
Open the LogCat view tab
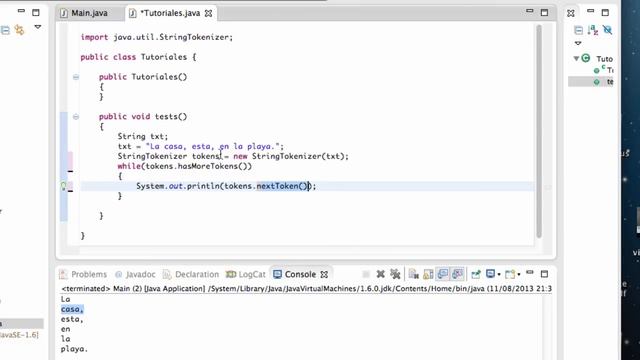[245, 274]
